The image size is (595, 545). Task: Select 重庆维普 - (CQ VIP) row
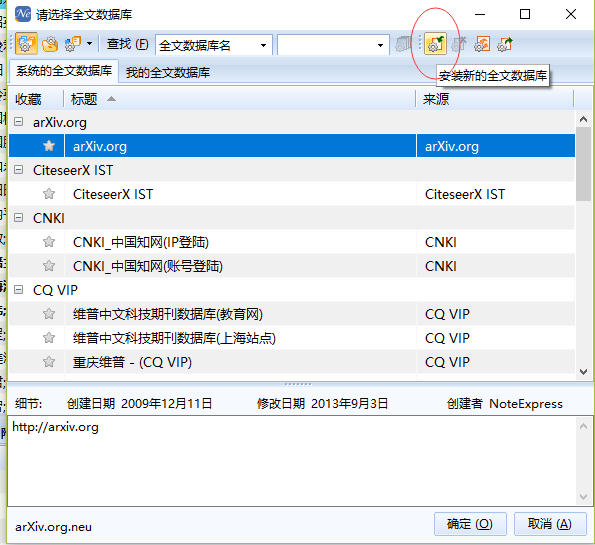[291, 362]
